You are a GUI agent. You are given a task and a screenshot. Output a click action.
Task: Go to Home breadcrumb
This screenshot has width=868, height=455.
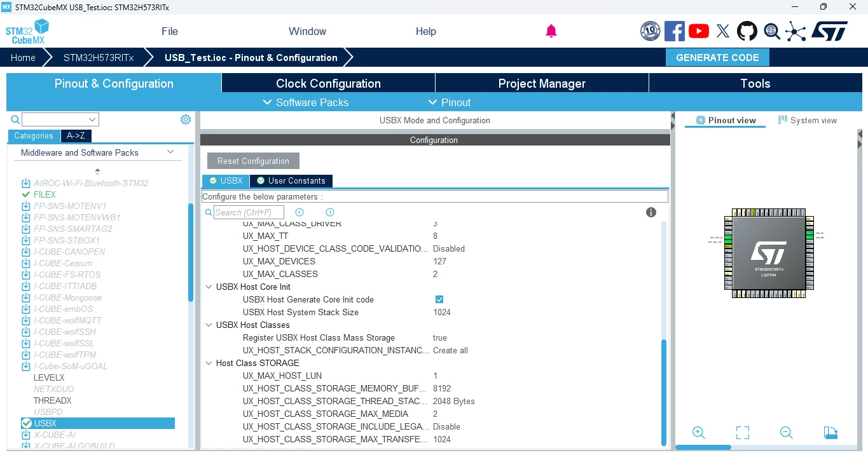(x=23, y=57)
